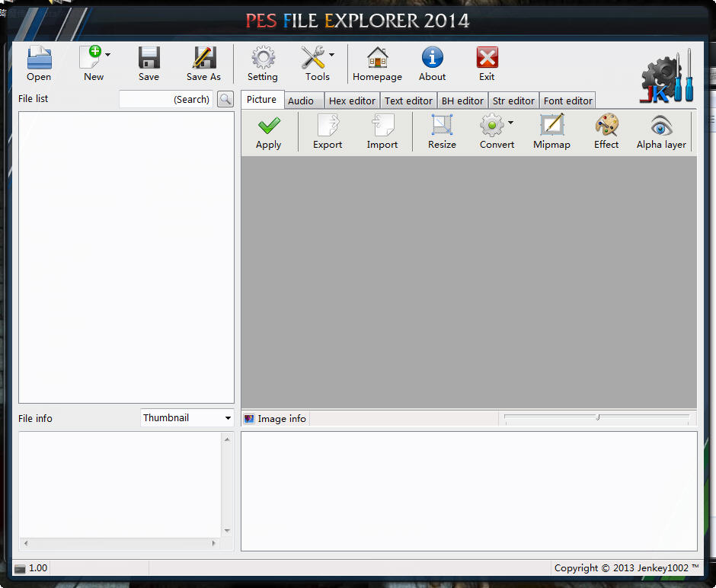Select the Image info tab
Screen dimensions: 716x588
coord(275,419)
